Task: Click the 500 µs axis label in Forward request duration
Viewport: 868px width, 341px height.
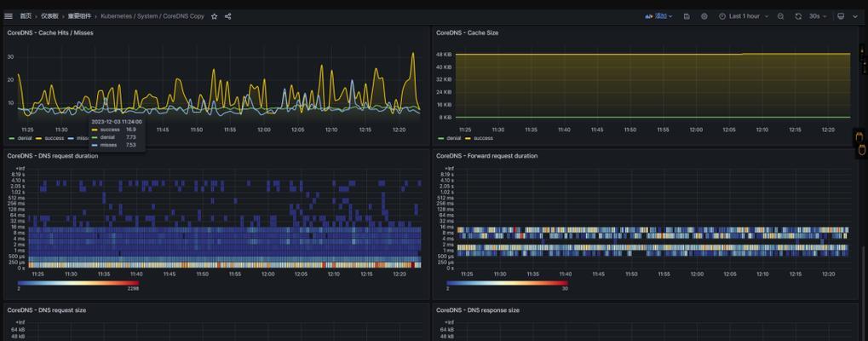Action: coord(446,257)
